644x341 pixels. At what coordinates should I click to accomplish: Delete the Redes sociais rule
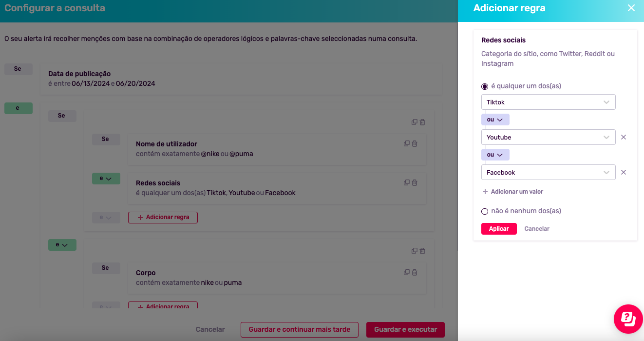pos(415,182)
